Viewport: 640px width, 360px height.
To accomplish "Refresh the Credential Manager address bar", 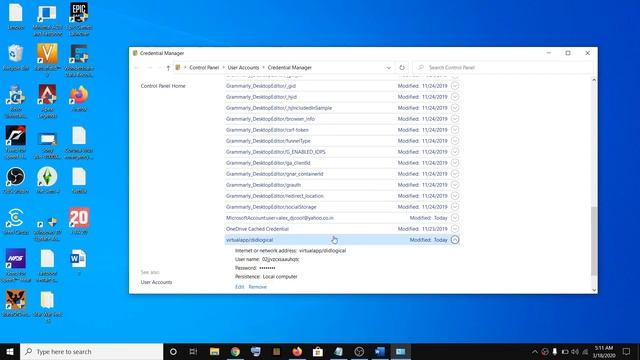I will tap(402, 68).
